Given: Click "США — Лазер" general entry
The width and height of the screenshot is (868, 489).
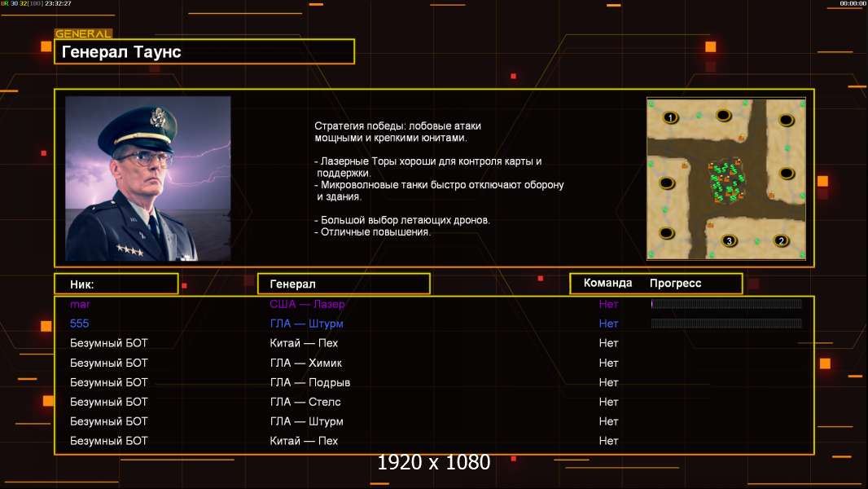Looking at the screenshot, I should pos(307,304).
